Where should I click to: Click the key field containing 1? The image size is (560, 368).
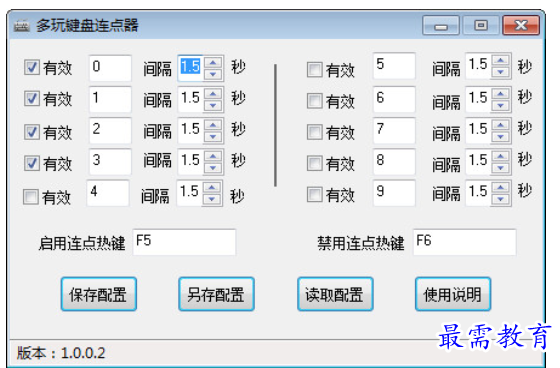[110, 99]
